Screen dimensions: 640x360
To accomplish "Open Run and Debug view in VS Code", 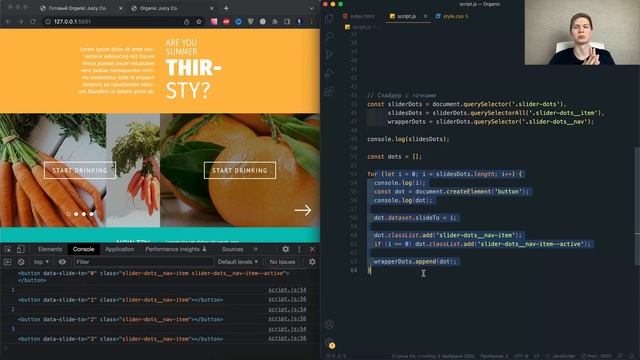I will coord(329,73).
